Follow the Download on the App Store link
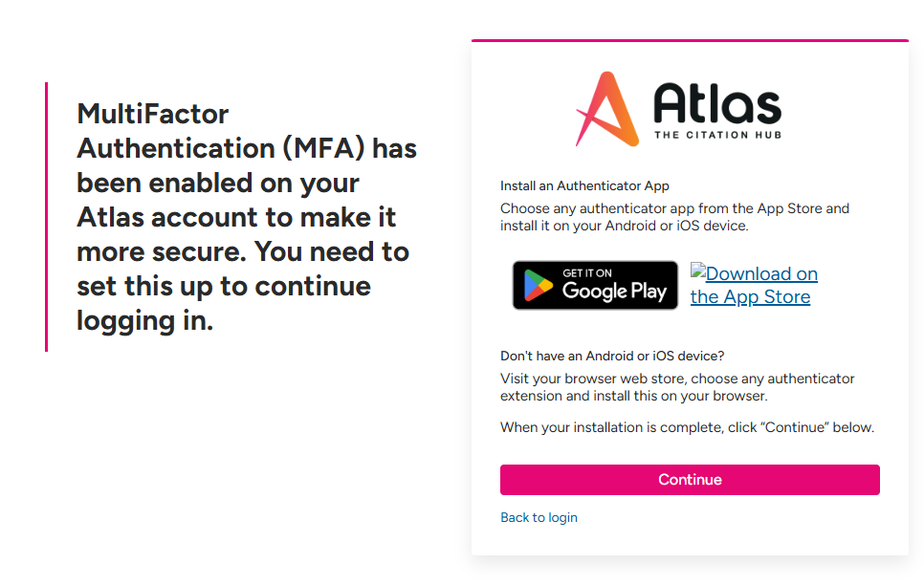 coord(754,285)
